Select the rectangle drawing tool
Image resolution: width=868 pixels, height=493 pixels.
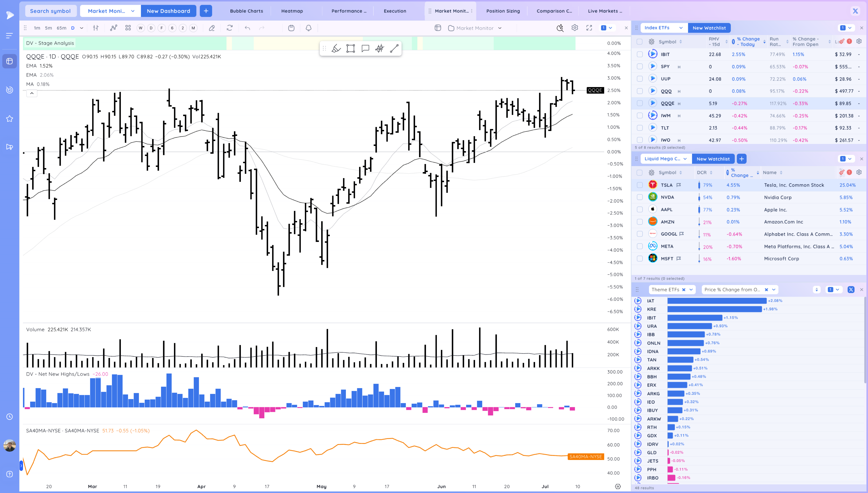350,48
